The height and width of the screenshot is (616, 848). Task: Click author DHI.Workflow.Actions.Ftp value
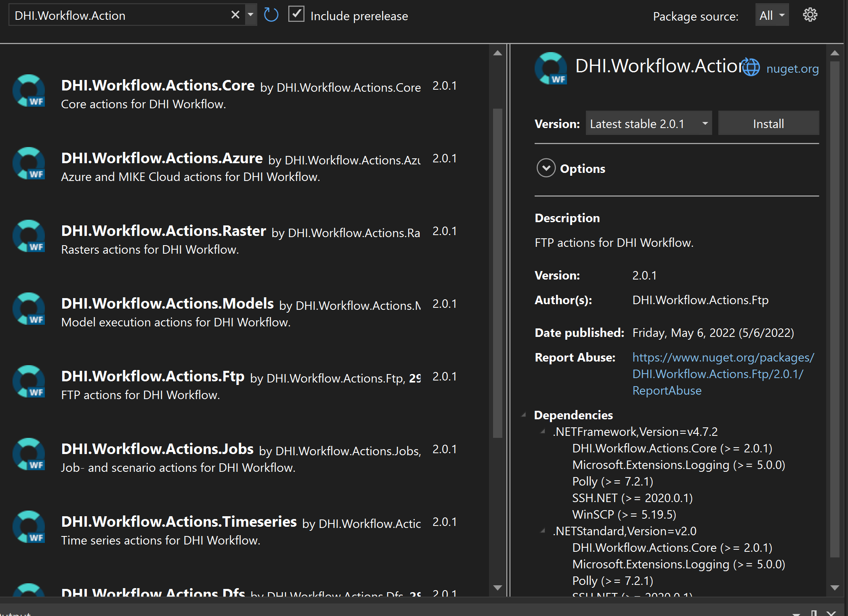[700, 300]
